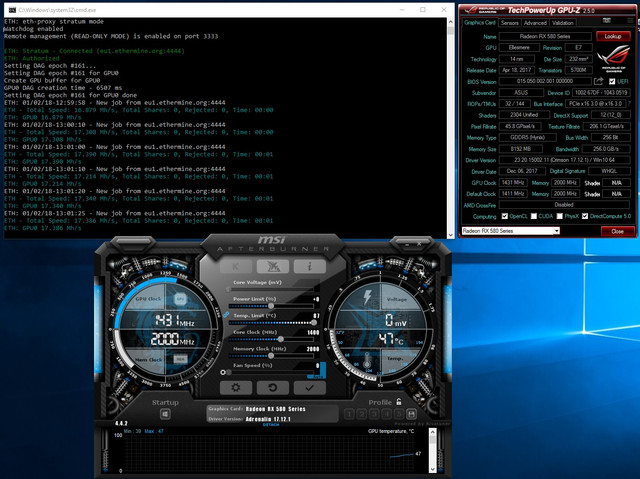640x479 pixels.
Task: Click the GPU-Z screenshot camera icon
Action: (x=607, y=20)
